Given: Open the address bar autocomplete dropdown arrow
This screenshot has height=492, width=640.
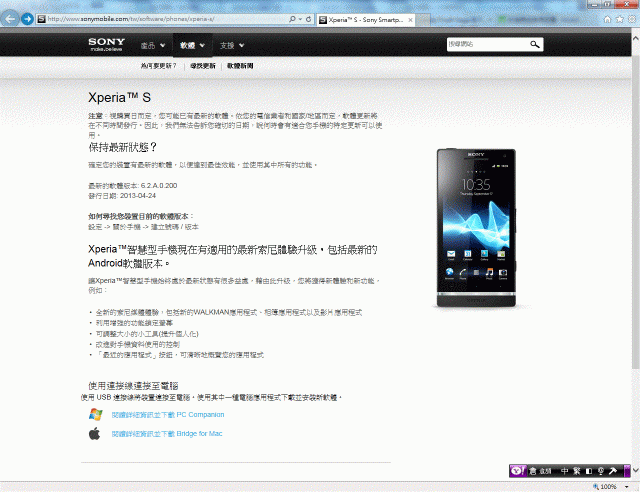Looking at the screenshot, I should pyautogui.click(x=300, y=19).
